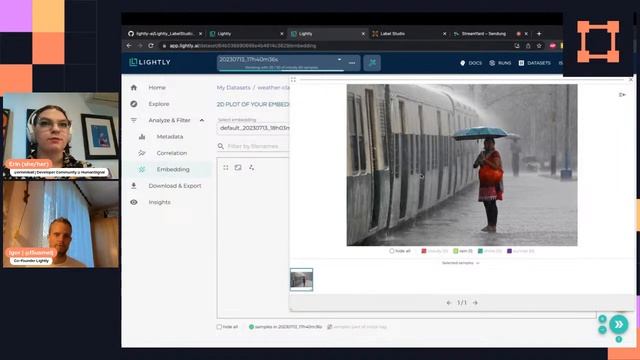Open the Select embedding dropdown

point(253,128)
